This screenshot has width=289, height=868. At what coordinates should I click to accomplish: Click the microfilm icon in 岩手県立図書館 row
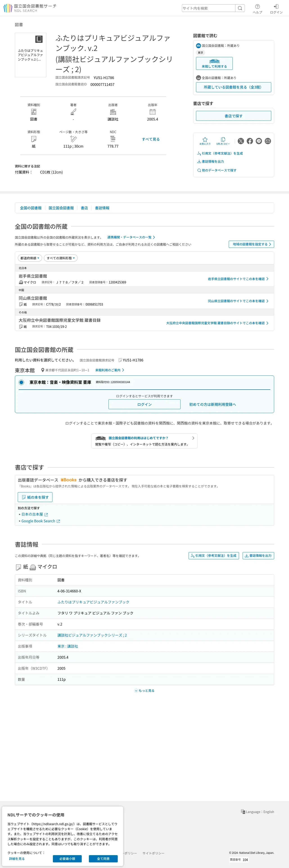pyautogui.click(x=21, y=282)
